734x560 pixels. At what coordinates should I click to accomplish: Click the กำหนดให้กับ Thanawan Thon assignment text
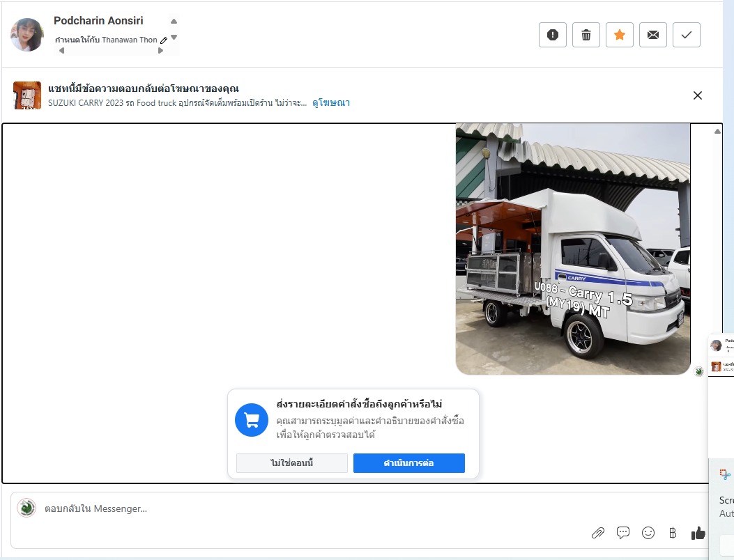click(x=106, y=40)
